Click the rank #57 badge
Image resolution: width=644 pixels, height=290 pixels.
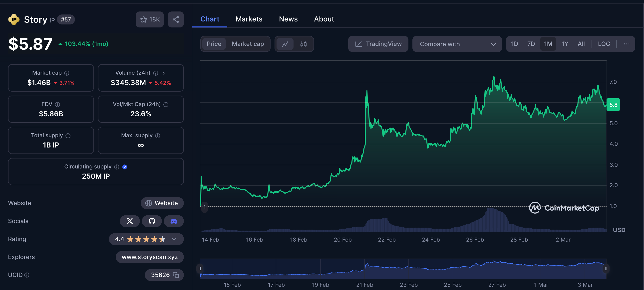[x=66, y=19]
